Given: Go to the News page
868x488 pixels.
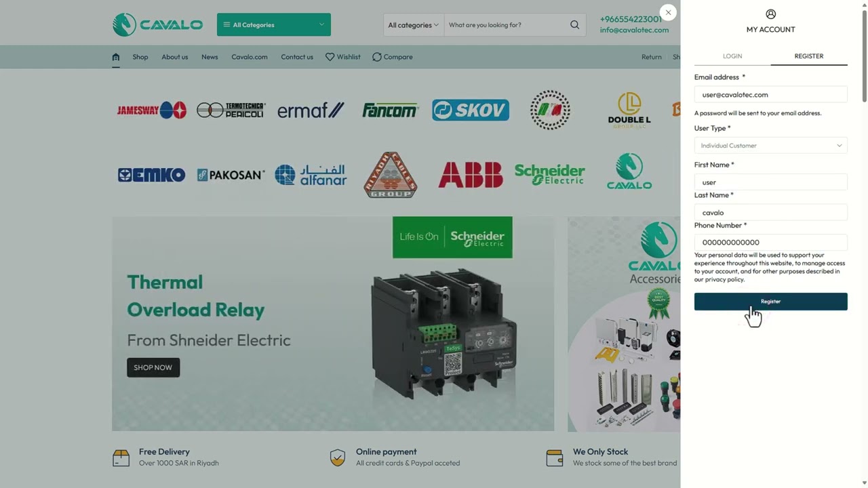Looking at the screenshot, I should tap(210, 57).
